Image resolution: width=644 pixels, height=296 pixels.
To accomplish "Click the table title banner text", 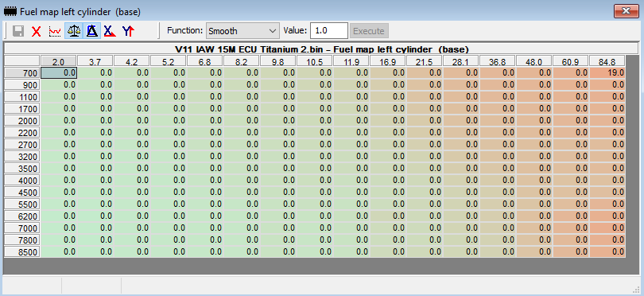I will [x=322, y=49].
